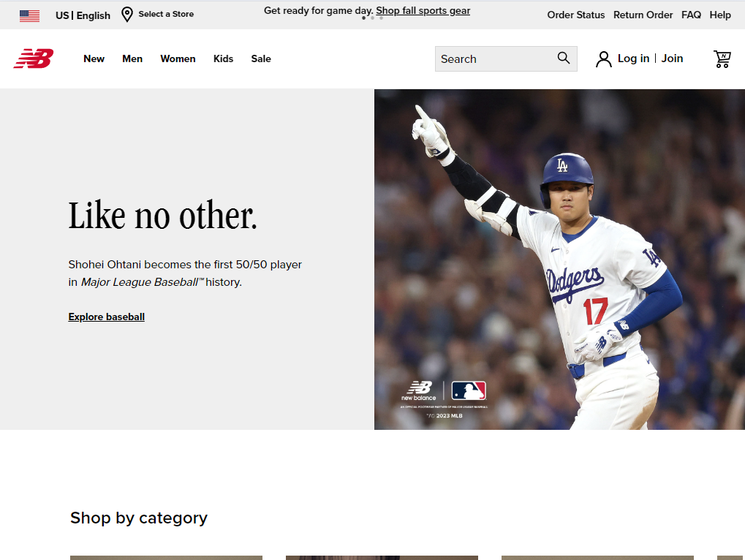Click the Shohei Ohtani hero image

pyautogui.click(x=559, y=260)
